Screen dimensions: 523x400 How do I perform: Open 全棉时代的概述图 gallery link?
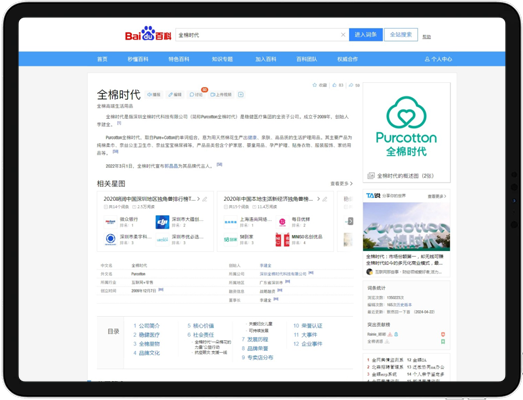401,176
